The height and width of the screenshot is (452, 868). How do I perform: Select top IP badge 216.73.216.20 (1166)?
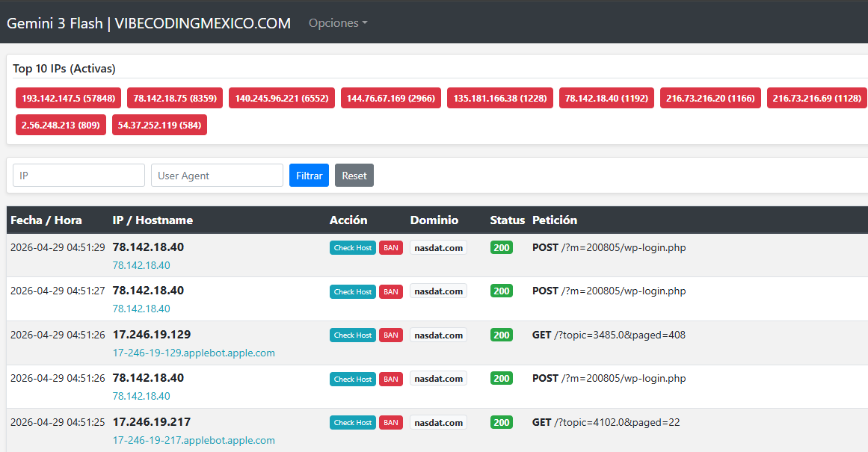[x=710, y=98]
